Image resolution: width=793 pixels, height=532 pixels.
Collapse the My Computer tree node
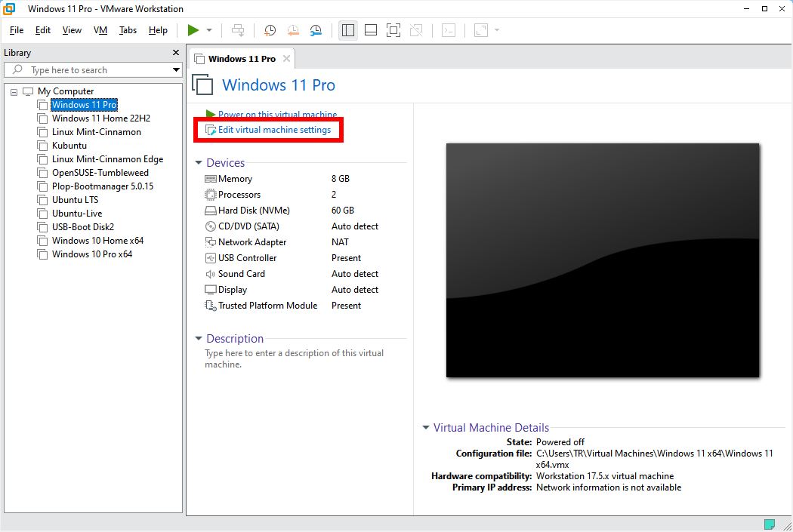(13, 91)
